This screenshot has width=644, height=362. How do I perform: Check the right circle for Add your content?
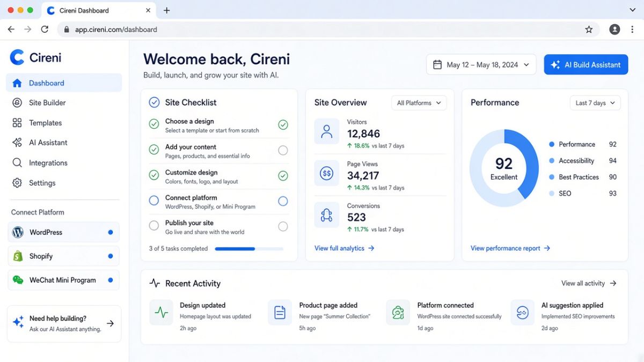pyautogui.click(x=283, y=151)
